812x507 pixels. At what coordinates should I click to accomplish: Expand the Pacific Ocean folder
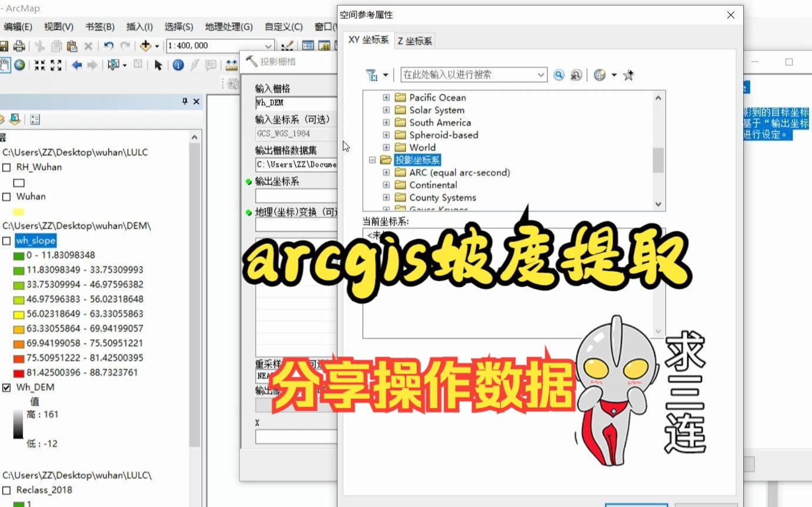pyautogui.click(x=386, y=98)
